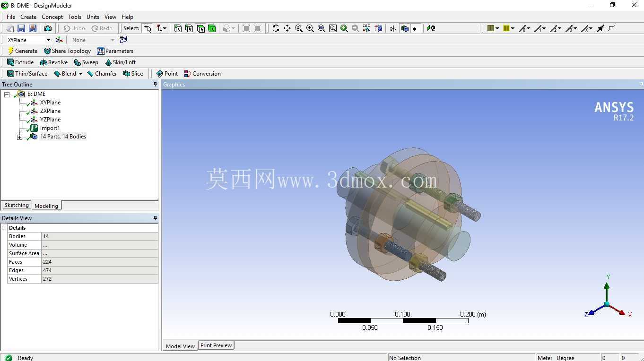Screen dimensions: 644x361
Task: Open the File menu
Action: [11, 17]
